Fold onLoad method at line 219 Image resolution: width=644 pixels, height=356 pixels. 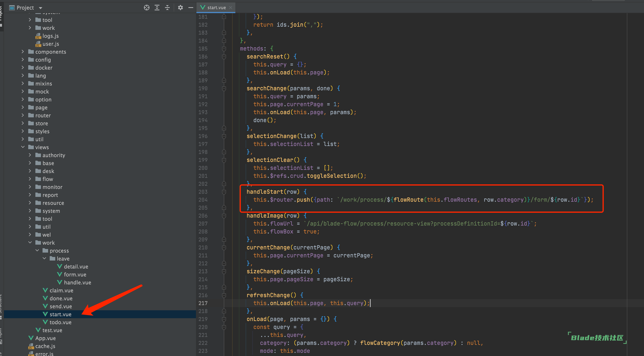click(224, 319)
